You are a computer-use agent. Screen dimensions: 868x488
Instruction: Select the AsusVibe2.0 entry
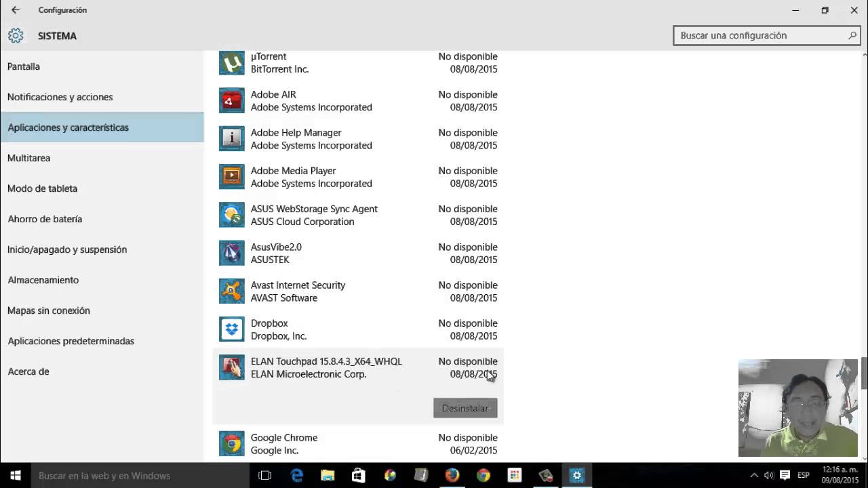point(358,253)
